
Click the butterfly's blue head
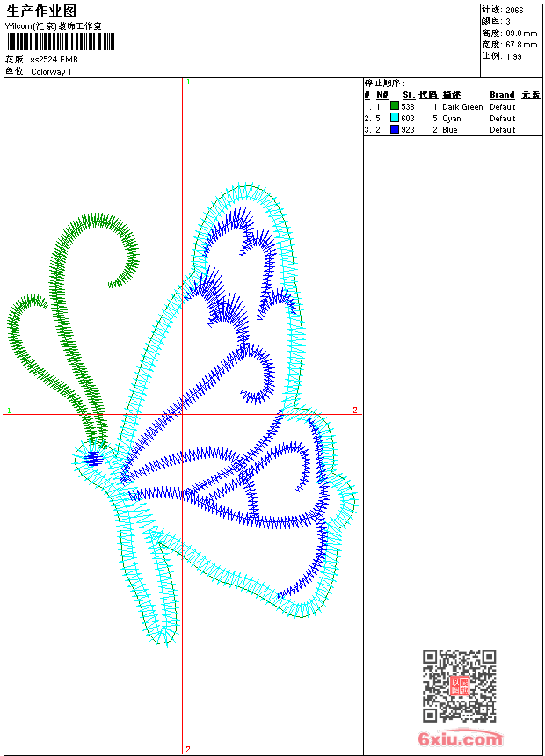[93, 457]
